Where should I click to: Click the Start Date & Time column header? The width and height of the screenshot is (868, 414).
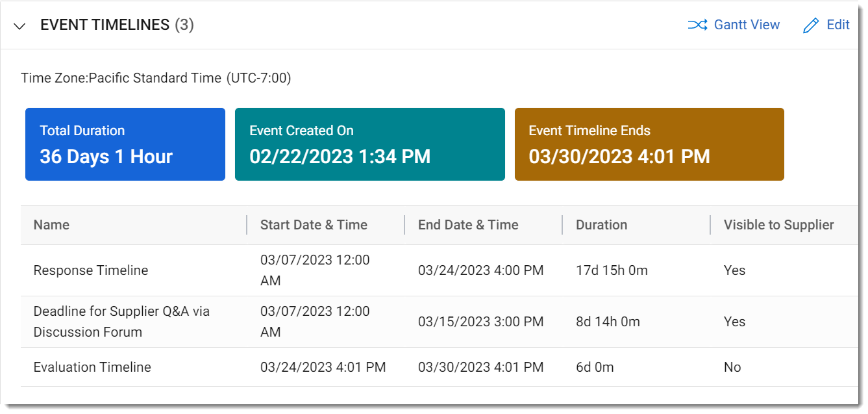(313, 225)
